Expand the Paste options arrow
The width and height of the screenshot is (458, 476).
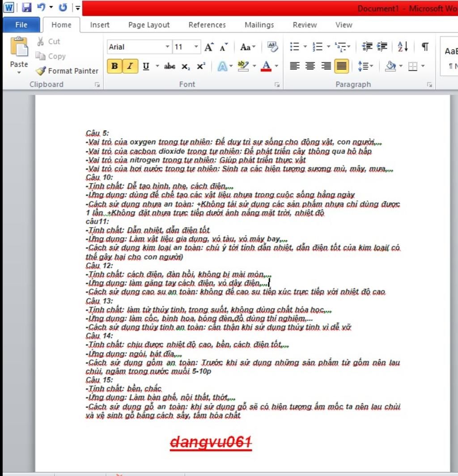pyautogui.click(x=19, y=72)
